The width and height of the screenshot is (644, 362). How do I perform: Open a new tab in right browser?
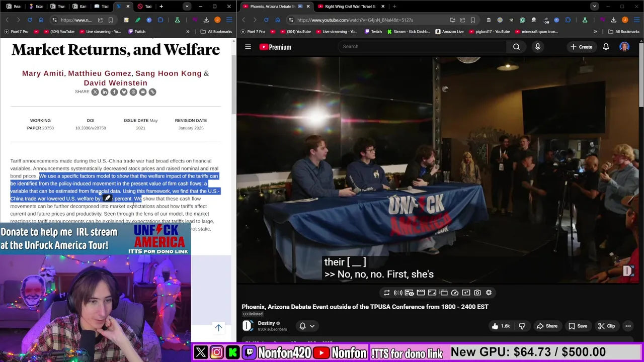coord(394,7)
